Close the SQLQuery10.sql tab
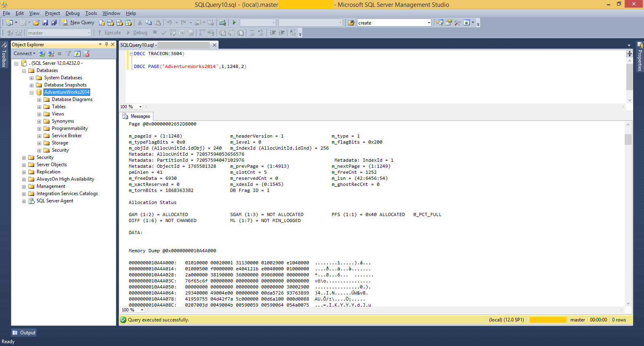The height and width of the screenshot is (346, 644). [215, 45]
